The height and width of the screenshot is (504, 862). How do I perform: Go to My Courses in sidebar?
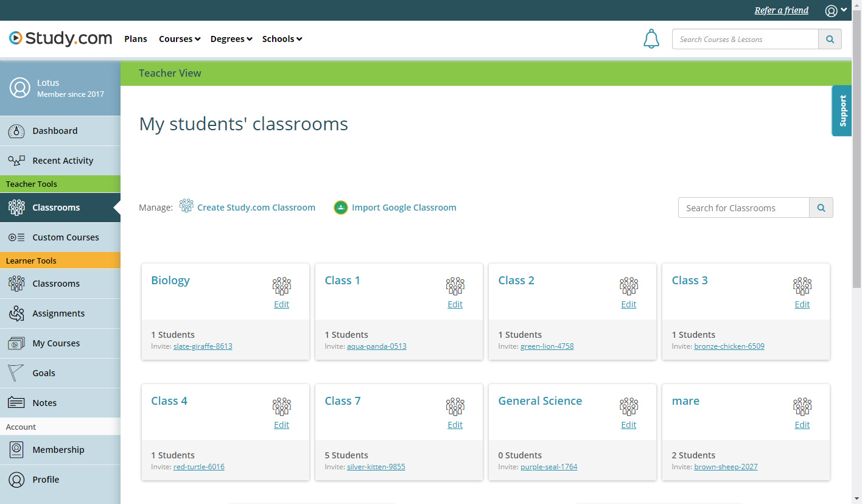[60, 343]
